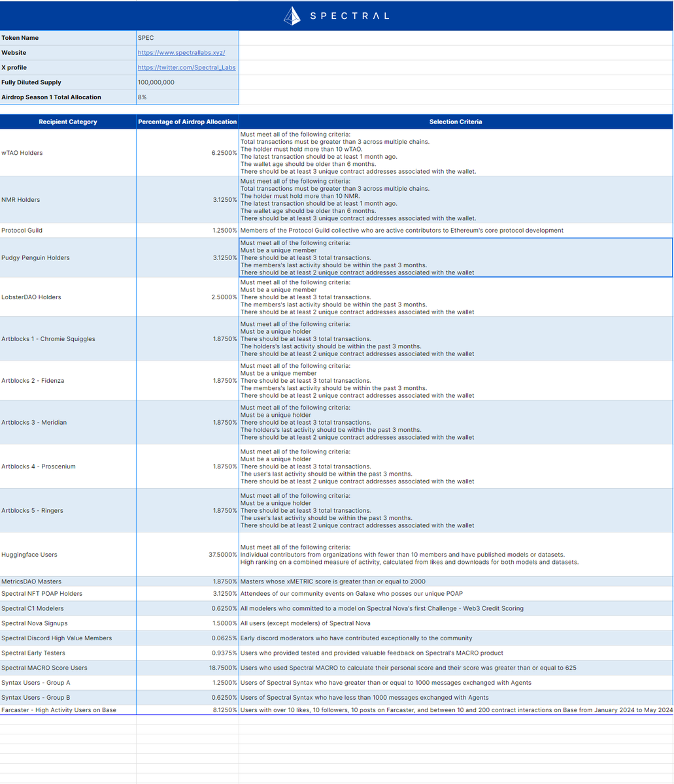Select the 'Artblocks 5 - Ringers' cell
The height and width of the screenshot is (784, 674).
68,510
